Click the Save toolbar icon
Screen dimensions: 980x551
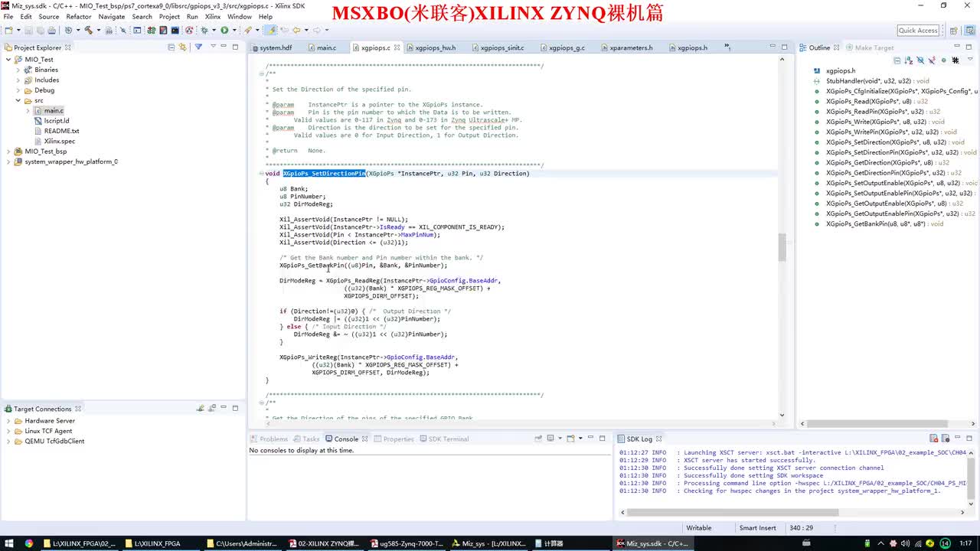coord(28,30)
